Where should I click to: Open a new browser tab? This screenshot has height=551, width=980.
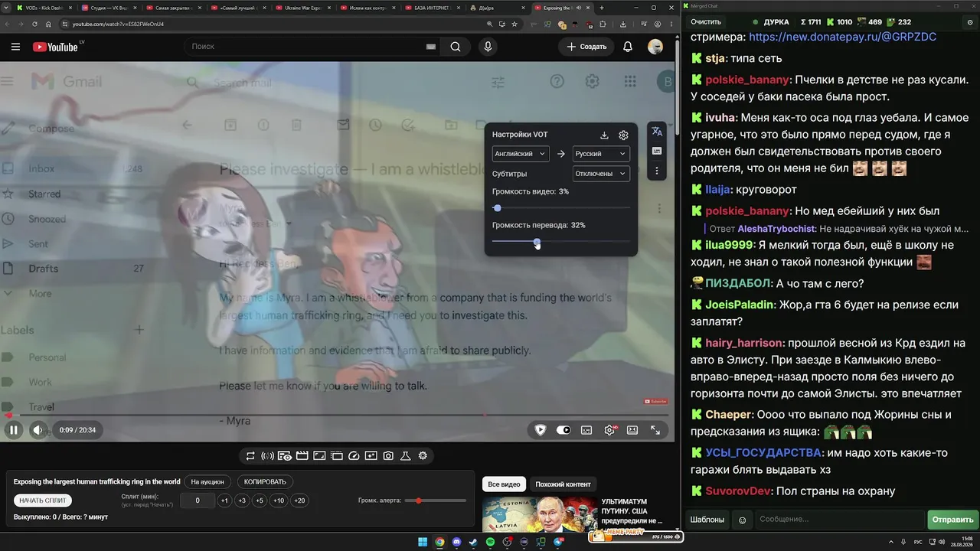[x=602, y=8]
